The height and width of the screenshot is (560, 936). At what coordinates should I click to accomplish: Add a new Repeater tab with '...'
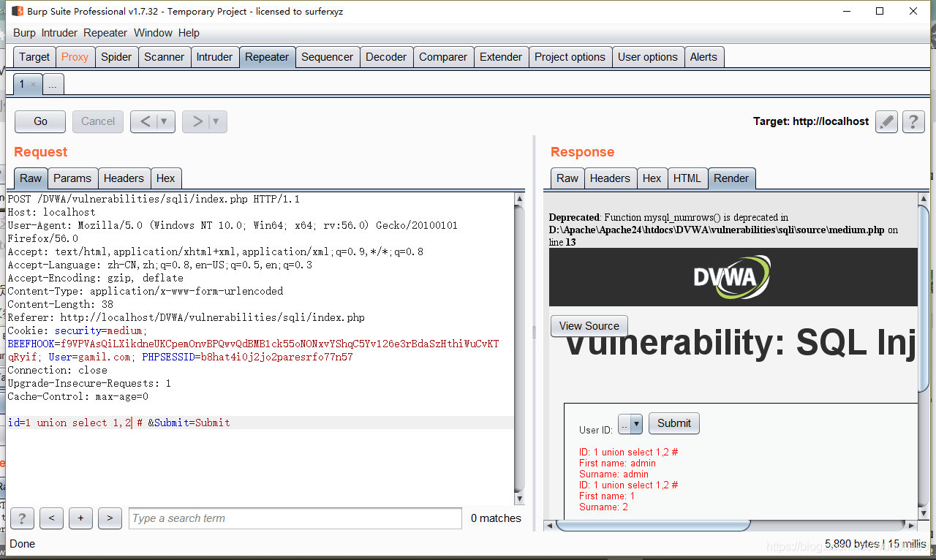[x=53, y=85]
